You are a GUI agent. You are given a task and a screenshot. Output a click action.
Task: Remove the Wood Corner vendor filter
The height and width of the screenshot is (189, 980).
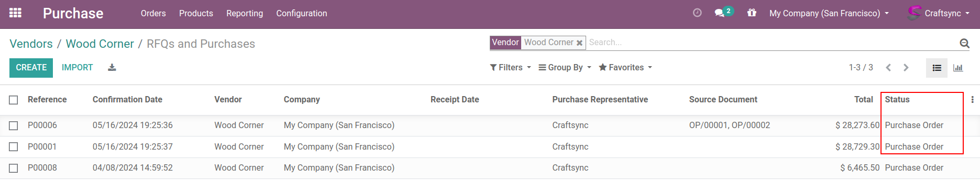[579, 43]
